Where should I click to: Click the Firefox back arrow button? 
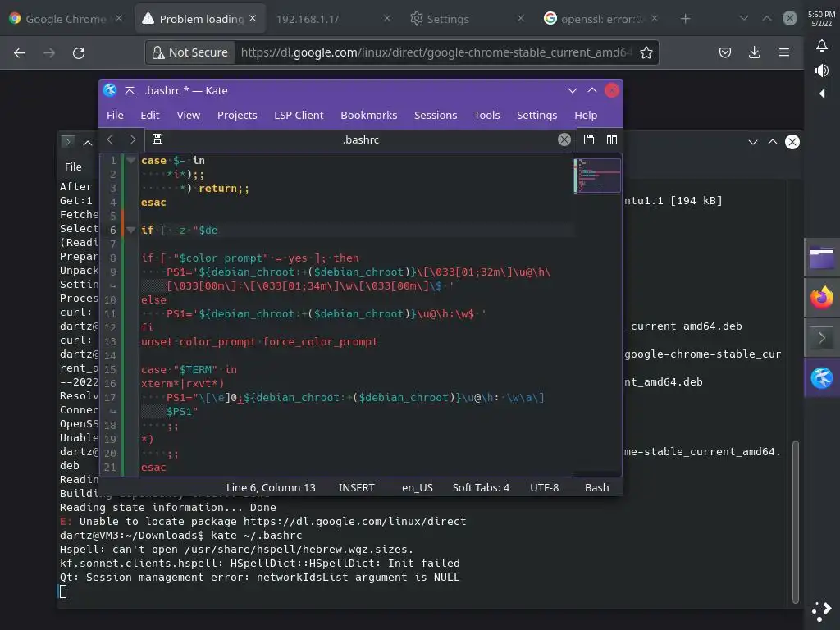click(20, 53)
